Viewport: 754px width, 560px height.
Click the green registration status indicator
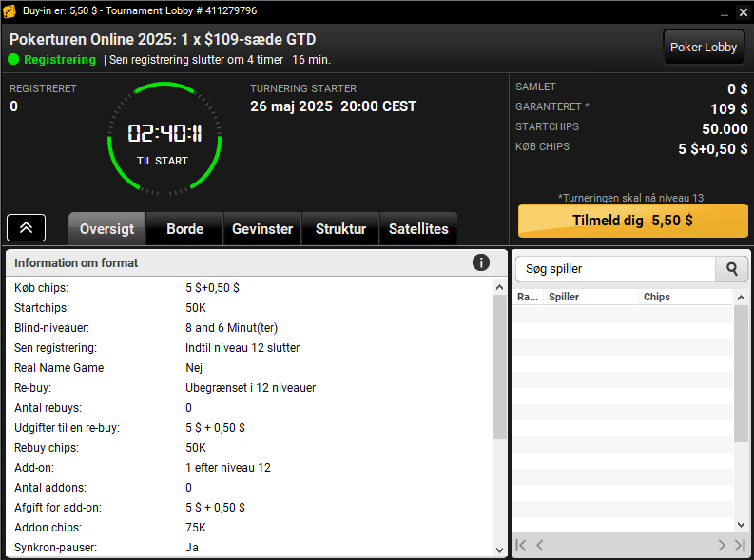tap(13, 60)
